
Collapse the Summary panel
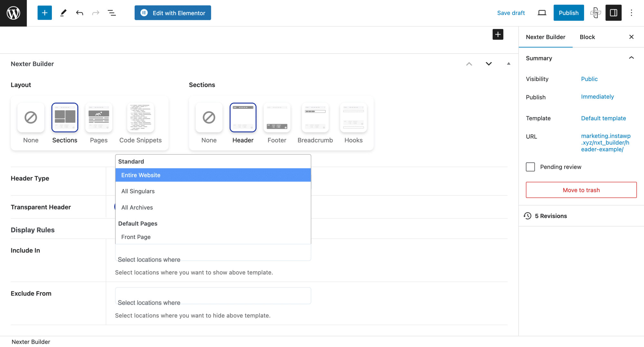pos(631,58)
